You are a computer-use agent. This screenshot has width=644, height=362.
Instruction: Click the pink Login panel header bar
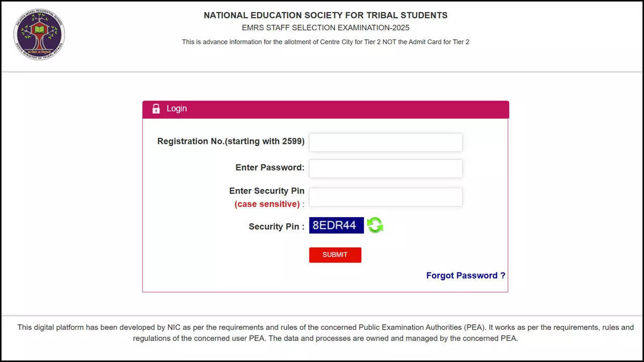click(352, 109)
